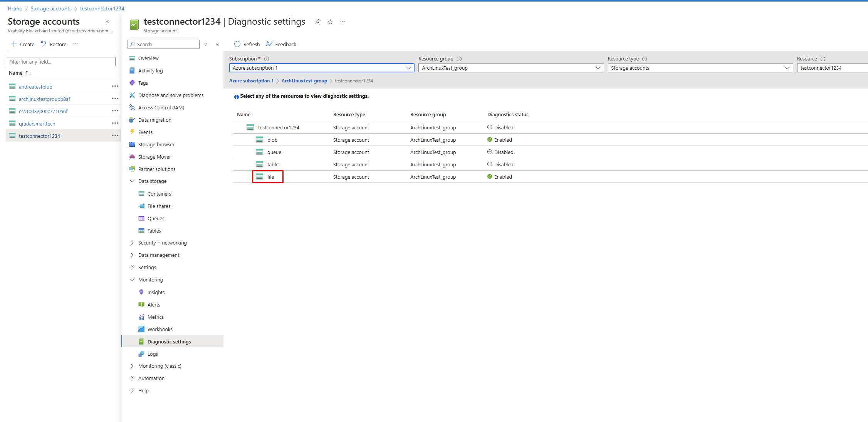Open the Subscription dropdown
Viewport: 868px width, 422px height.
pyautogui.click(x=321, y=68)
